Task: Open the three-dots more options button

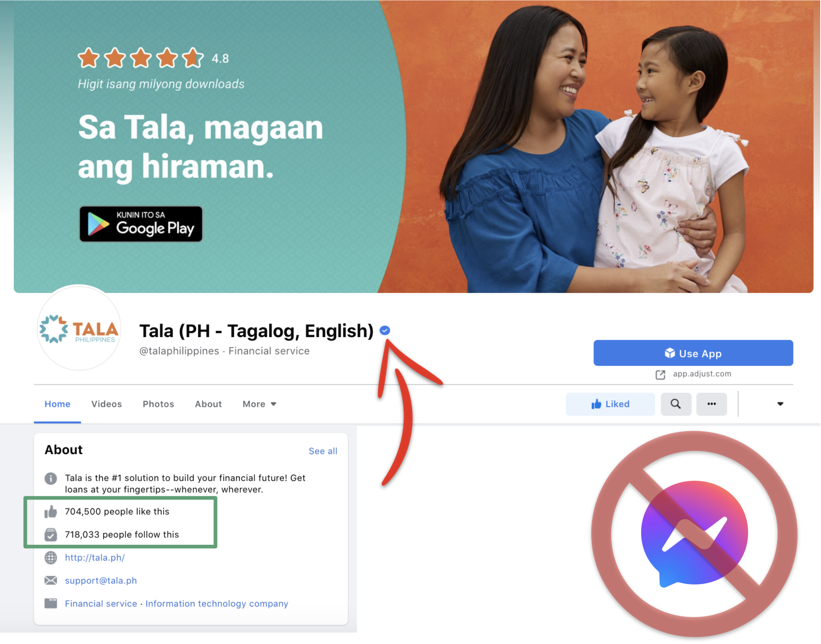Action: click(712, 404)
